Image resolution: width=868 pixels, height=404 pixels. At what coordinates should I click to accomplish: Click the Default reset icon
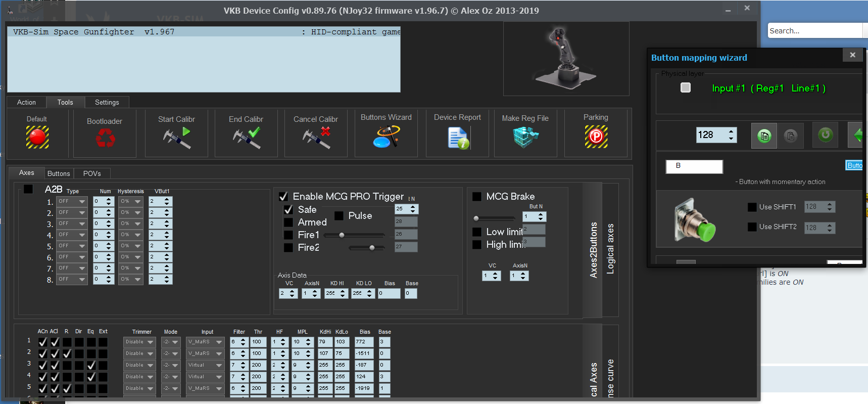click(37, 137)
